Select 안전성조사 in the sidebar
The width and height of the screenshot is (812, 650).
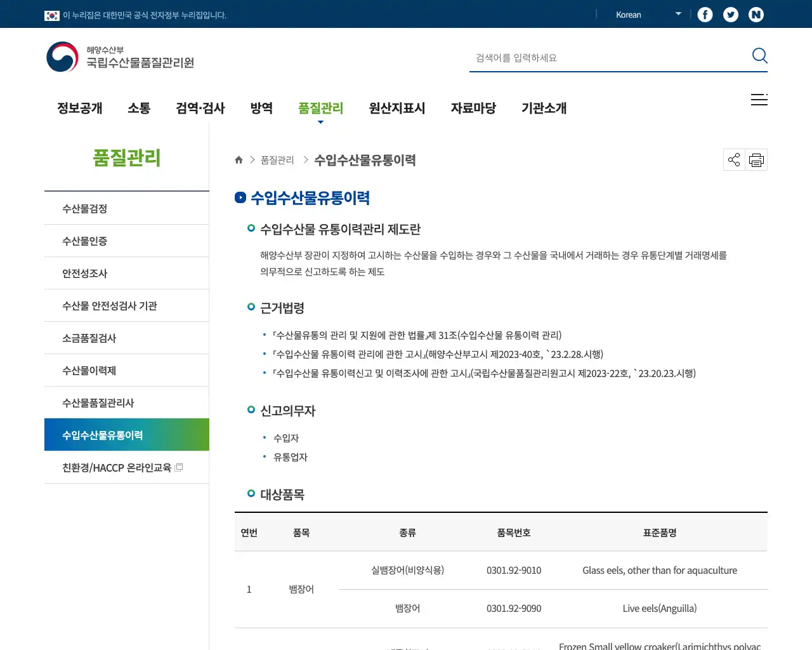click(127, 274)
